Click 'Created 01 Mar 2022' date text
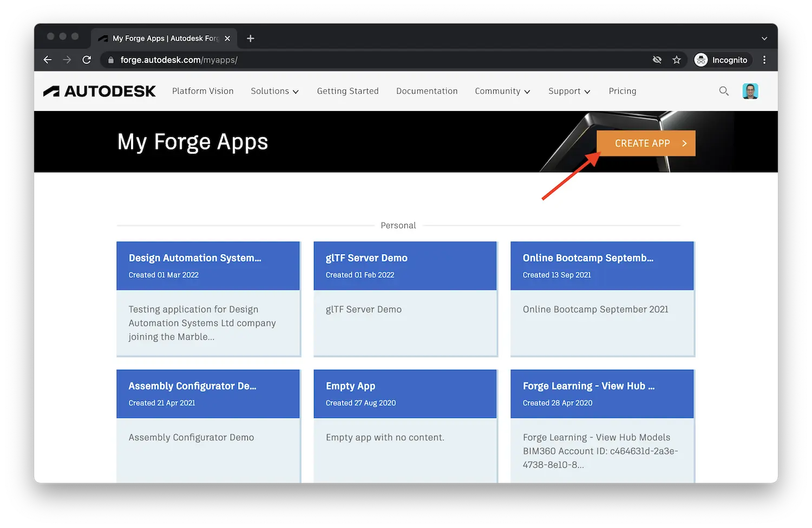The width and height of the screenshot is (812, 528). (x=163, y=275)
